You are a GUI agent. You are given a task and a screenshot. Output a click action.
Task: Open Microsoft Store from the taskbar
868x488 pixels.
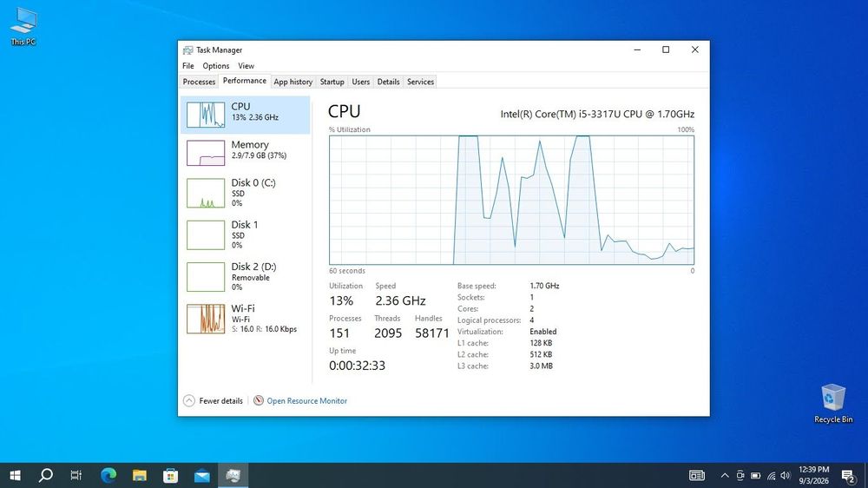[x=170, y=475]
